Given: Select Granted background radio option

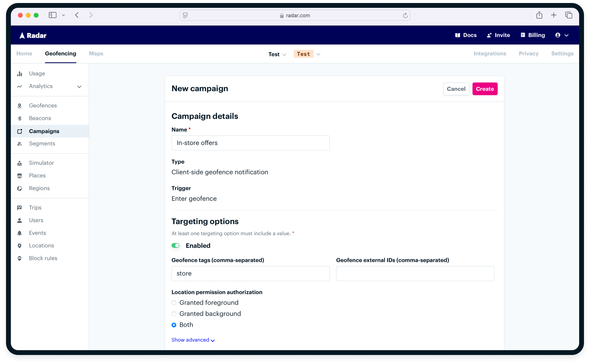Looking at the screenshot, I should (x=174, y=314).
